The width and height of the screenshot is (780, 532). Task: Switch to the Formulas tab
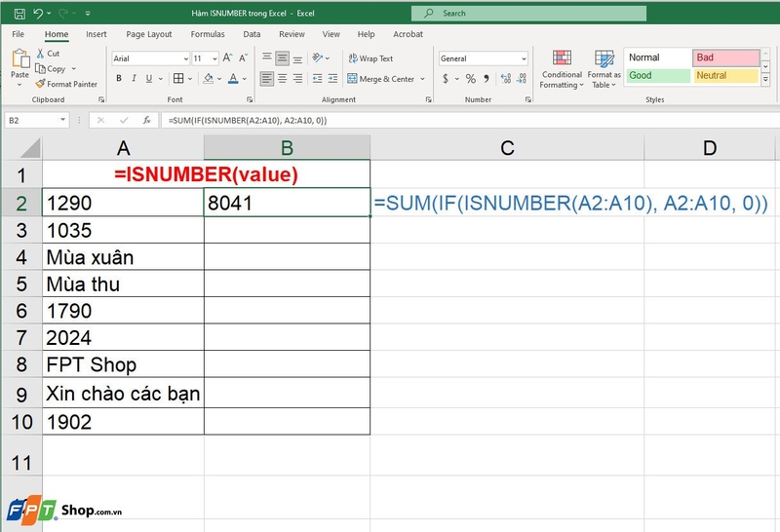pos(208,34)
